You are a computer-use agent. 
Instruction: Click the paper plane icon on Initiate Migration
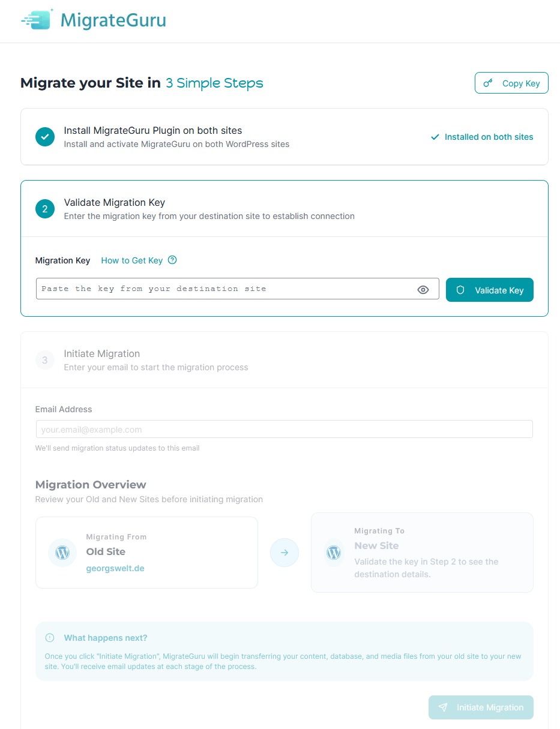[443, 707]
